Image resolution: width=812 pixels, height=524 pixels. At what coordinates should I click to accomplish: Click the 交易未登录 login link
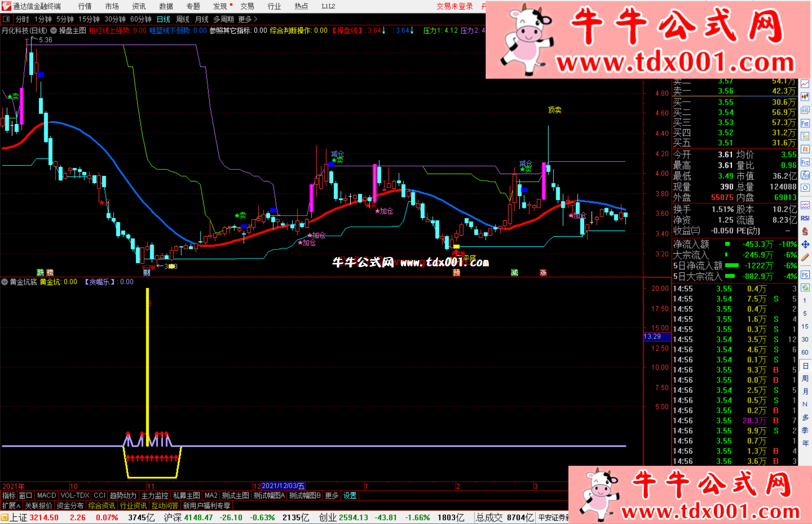(454, 6)
